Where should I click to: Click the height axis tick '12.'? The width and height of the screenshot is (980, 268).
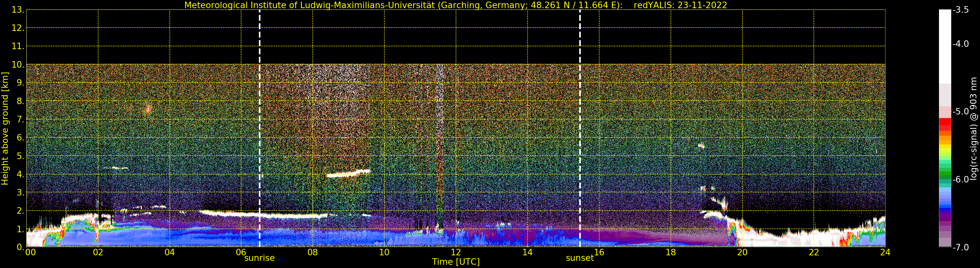click(x=18, y=28)
